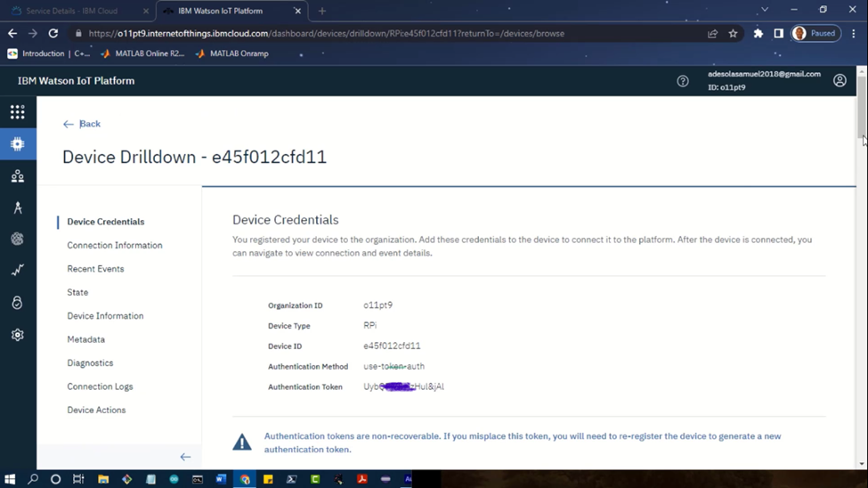
Task: Go back in browser history
Action: click(12, 33)
